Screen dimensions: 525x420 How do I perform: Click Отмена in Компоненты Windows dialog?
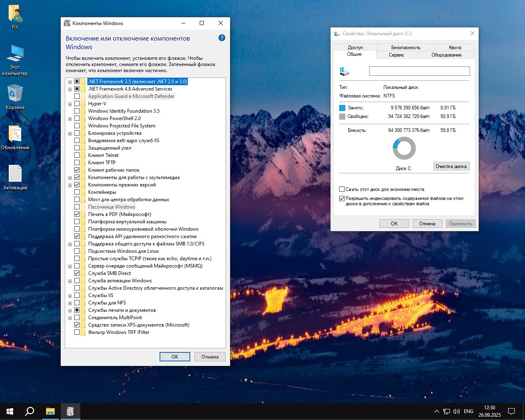pos(210,357)
